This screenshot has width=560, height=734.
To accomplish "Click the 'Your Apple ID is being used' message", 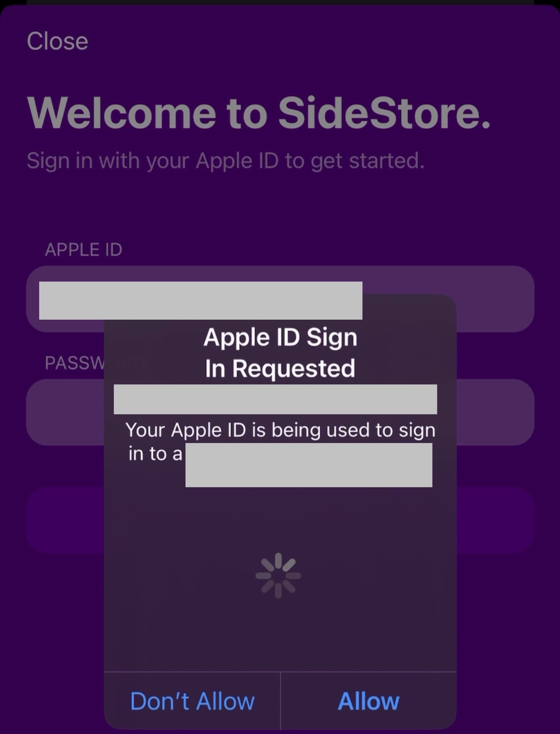I will coord(280,430).
